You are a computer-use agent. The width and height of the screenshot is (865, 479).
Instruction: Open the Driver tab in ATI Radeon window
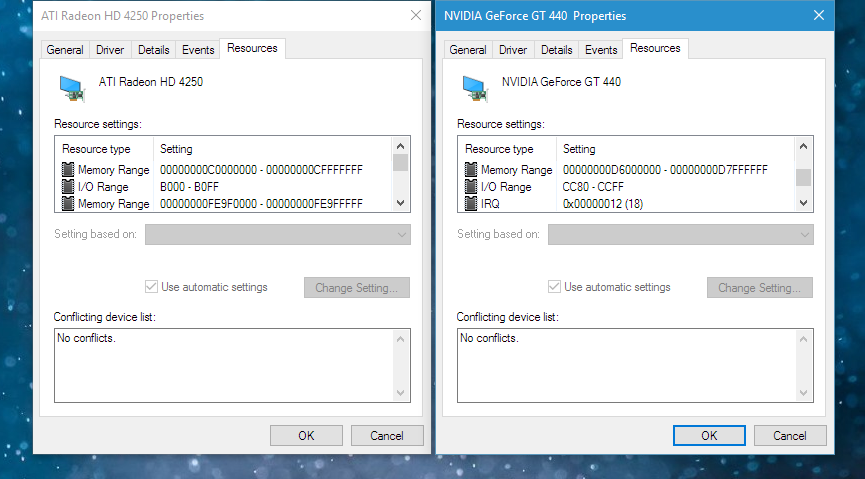[x=110, y=50]
